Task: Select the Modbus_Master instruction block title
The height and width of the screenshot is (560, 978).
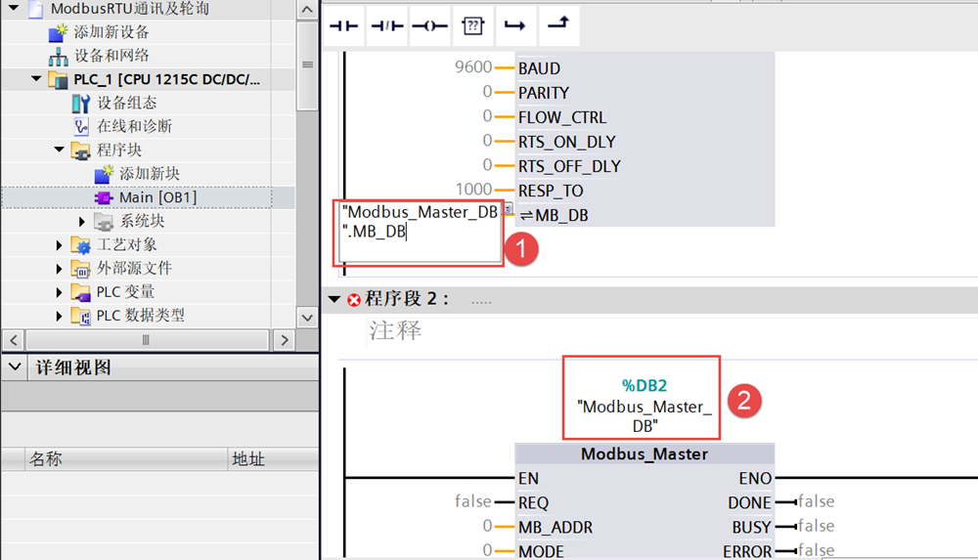Action: tap(644, 453)
